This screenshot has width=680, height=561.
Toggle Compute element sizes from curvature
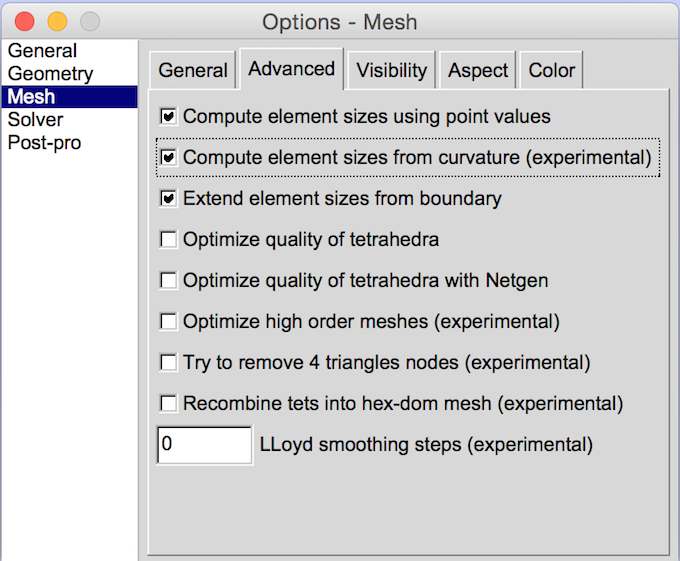169,158
